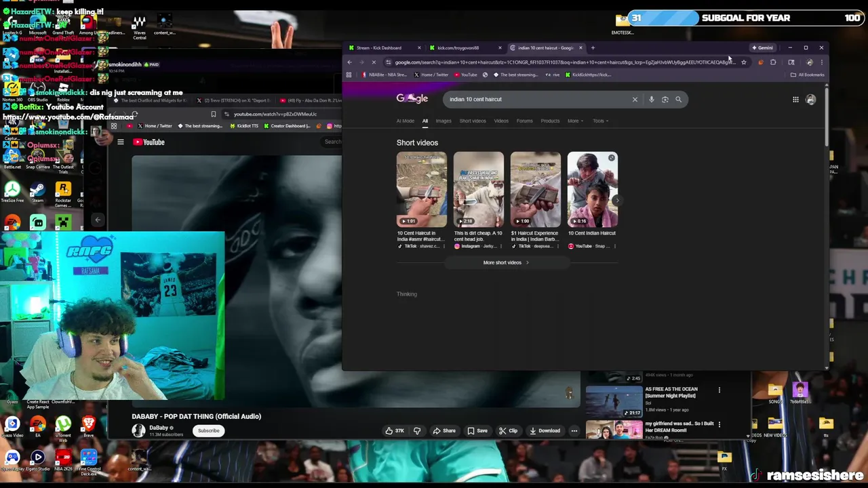Download the YouTube video
868x488 pixels.
545,430
